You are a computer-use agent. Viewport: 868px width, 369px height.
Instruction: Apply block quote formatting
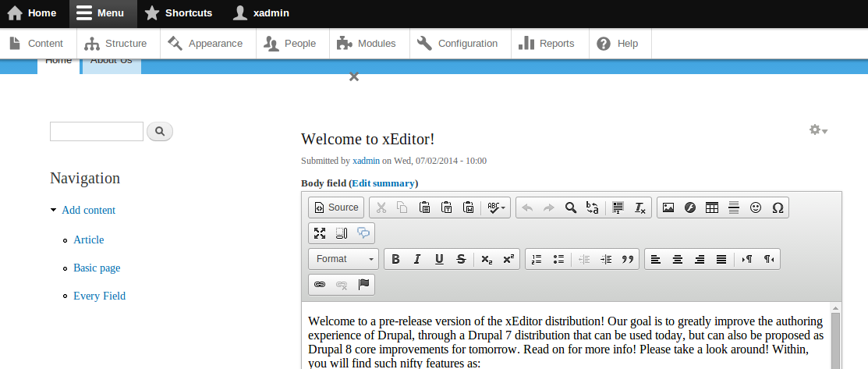(x=627, y=259)
